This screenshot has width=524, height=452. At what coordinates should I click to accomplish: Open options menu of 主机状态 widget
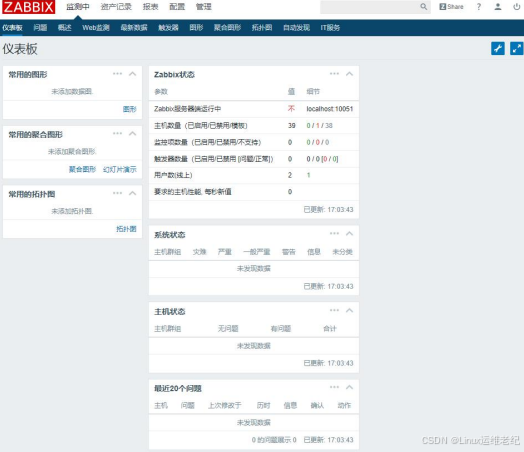point(334,310)
